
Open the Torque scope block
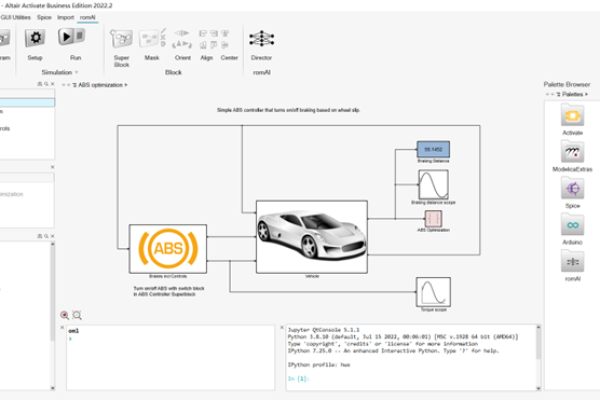click(433, 292)
